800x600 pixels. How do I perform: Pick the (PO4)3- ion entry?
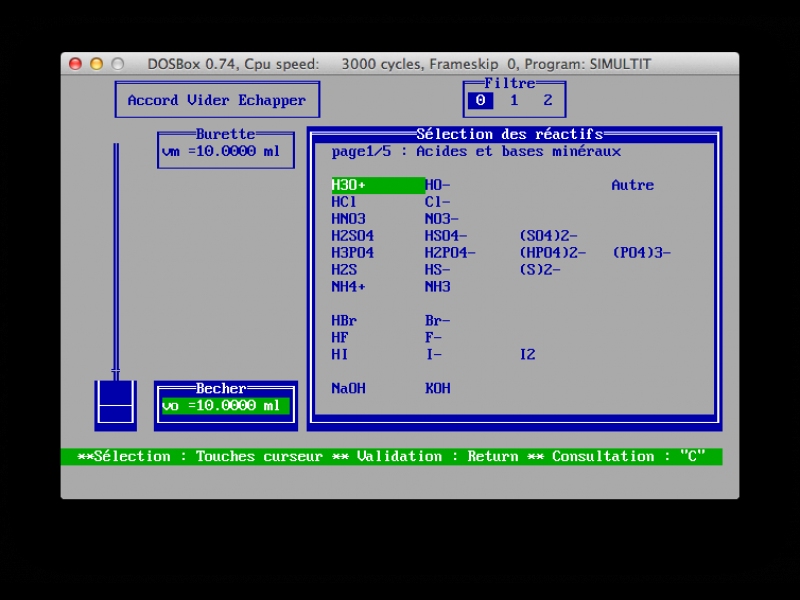pyautogui.click(x=641, y=253)
